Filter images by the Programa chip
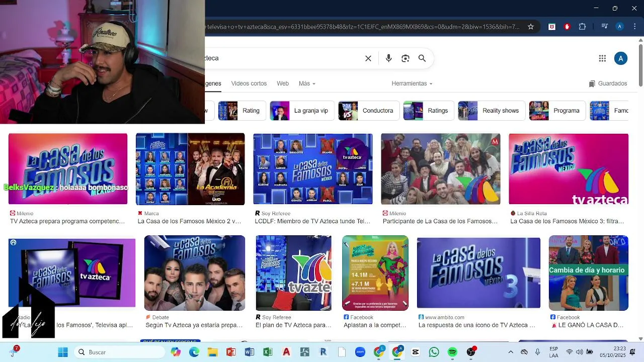Image resolution: width=644 pixels, height=362 pixels. pyautogui.click(x=557, y=111)
